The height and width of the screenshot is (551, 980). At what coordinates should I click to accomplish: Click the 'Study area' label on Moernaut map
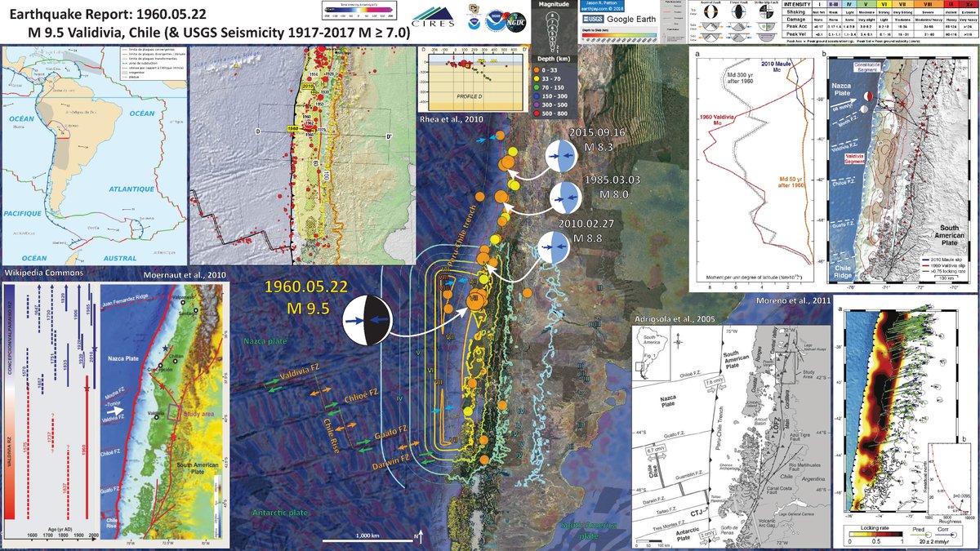click(200, 415)
